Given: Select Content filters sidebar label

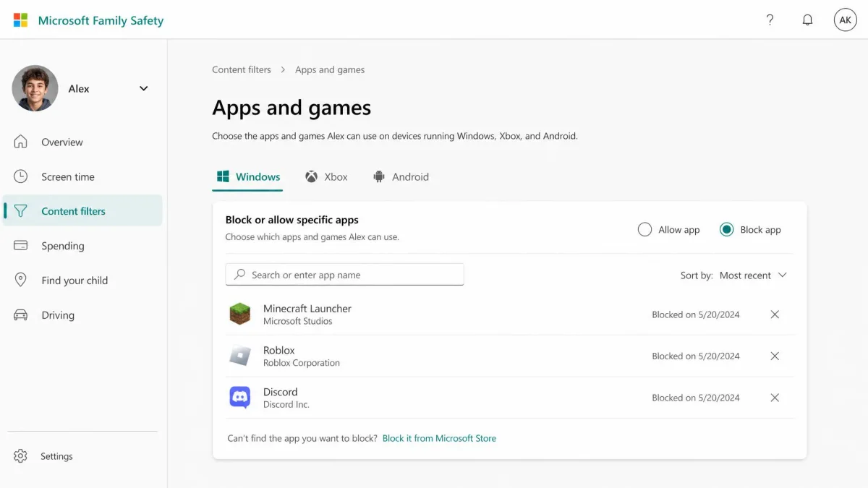Looking at the screenshot, I should coord(73,212).
